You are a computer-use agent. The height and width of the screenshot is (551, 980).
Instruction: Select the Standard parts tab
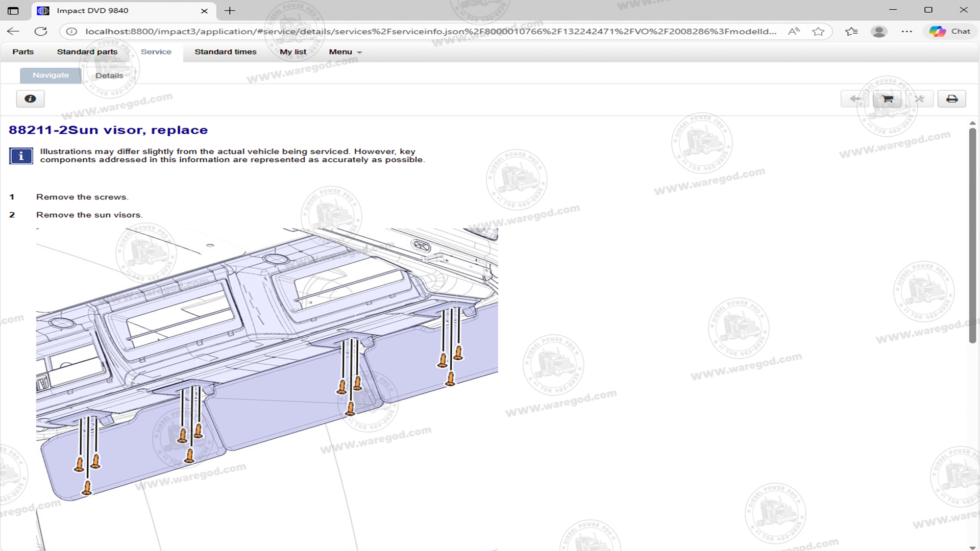coord(87,52)
